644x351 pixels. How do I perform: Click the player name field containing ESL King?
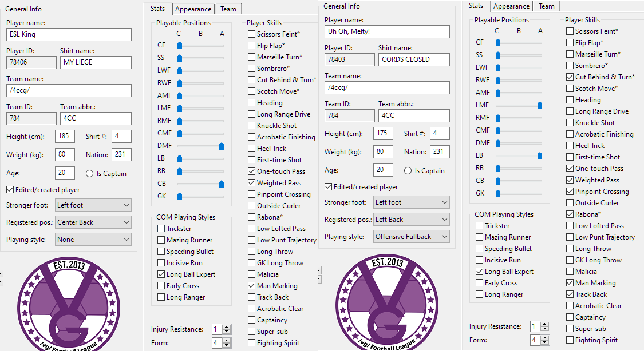pos(69,34)
